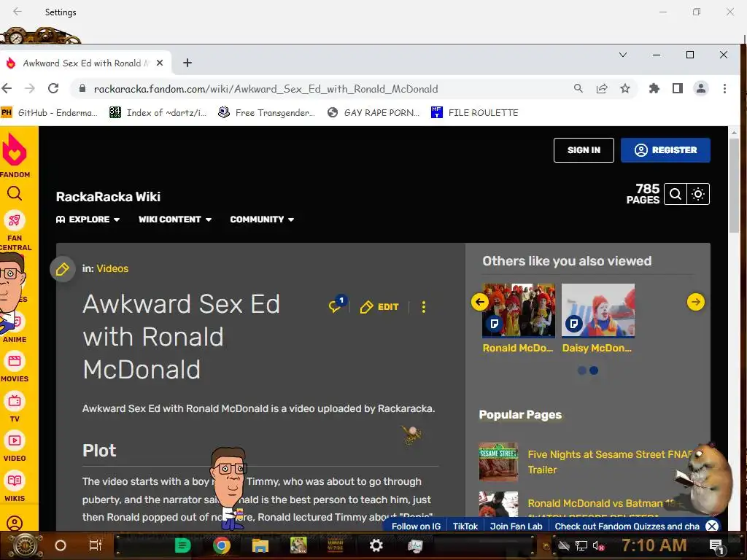
Task: Select the first carousel page dot
Action: 581,370
